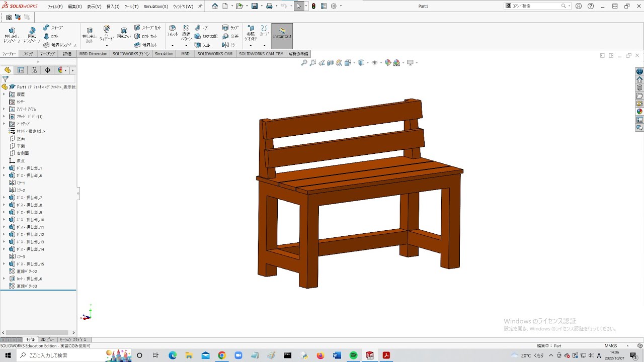Screen dimensions: 644x362
Task: Open the Simulation ribbon tab
Action: coord(164,54)
